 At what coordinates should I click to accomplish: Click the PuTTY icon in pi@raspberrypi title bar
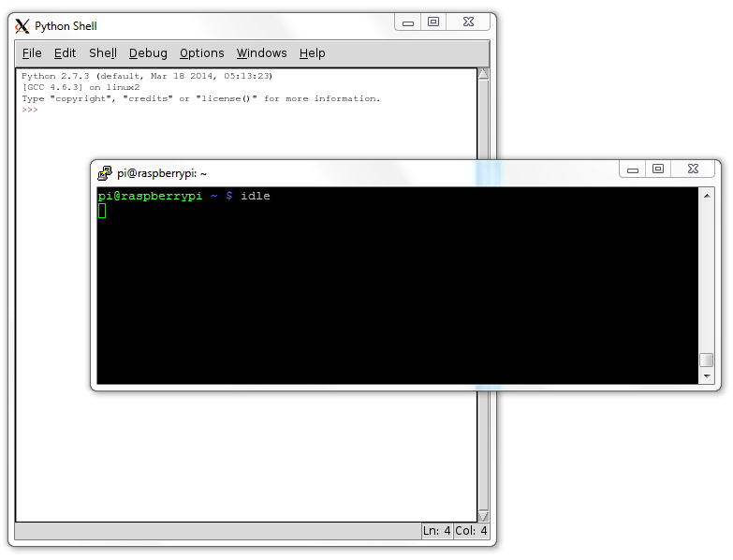105,173
